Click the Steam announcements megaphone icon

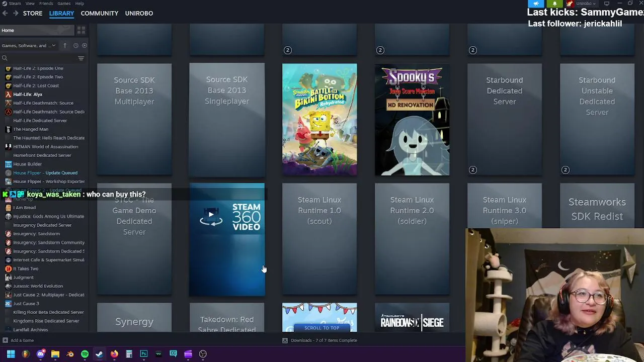536,4
